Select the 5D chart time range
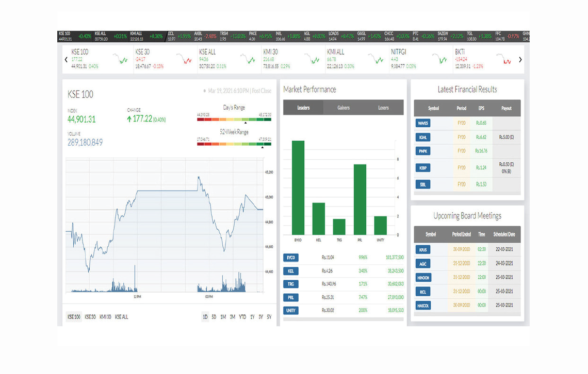 point(214,317)
